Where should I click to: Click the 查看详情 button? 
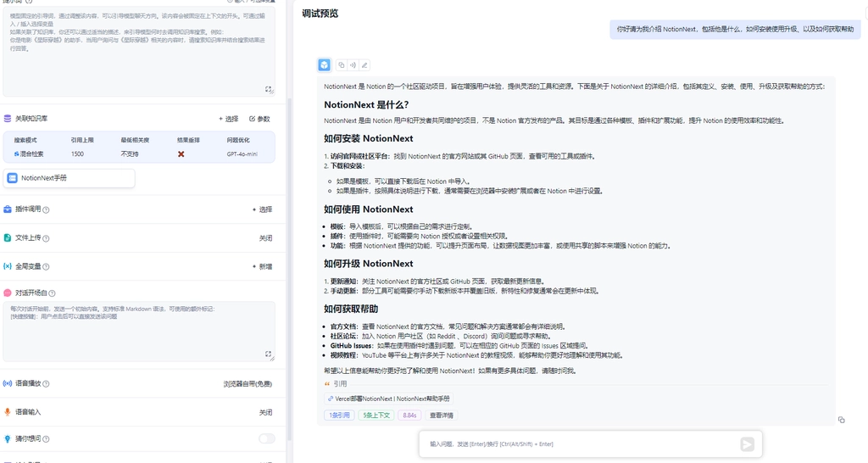(x=441, y=416)
